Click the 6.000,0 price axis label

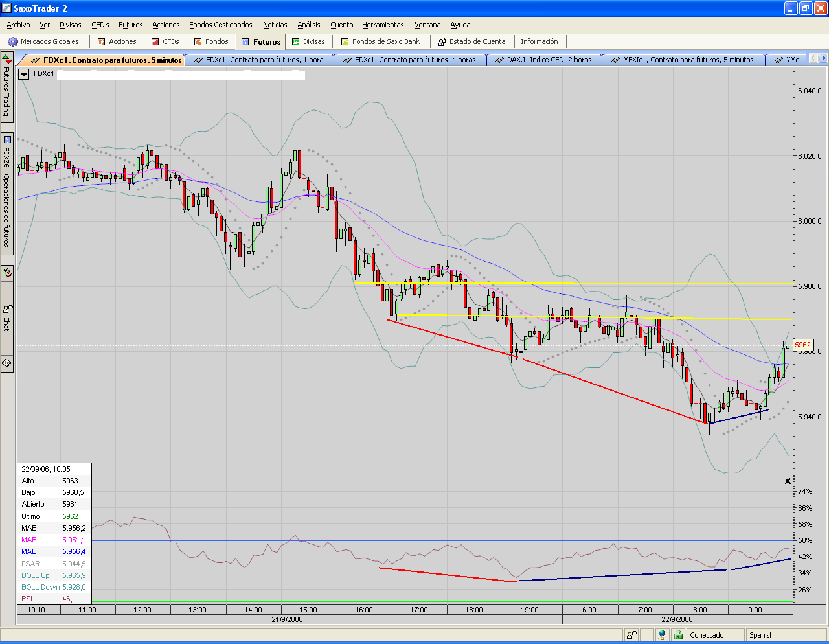[810, 221]
